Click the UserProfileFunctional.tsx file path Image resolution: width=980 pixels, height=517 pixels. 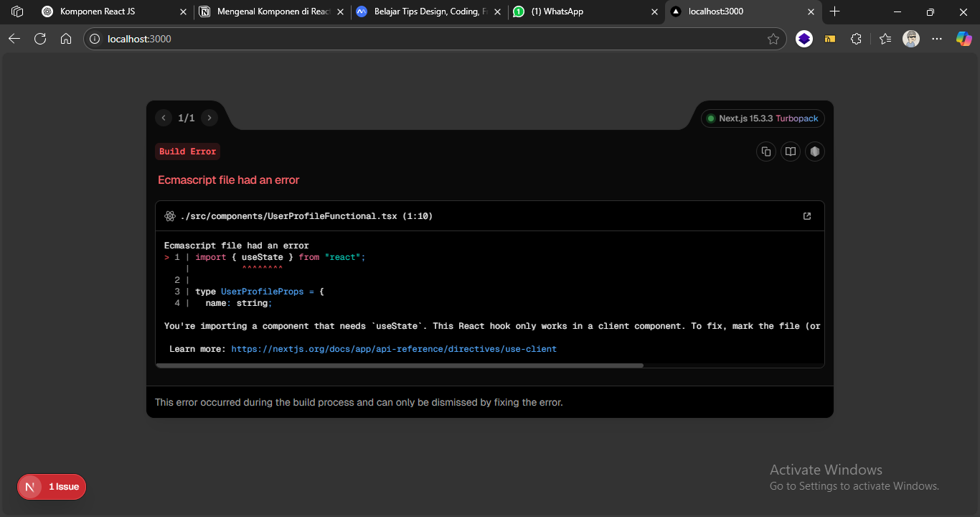click(306, 216)
